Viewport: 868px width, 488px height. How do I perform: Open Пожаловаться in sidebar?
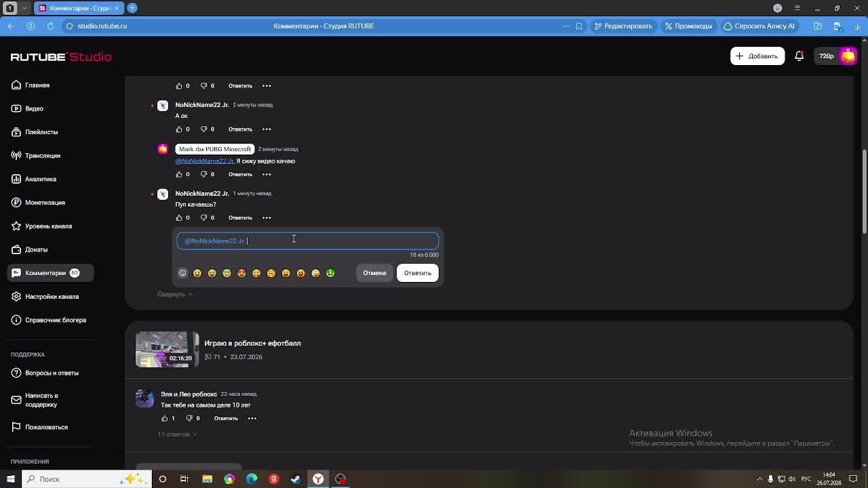point(39,427)
